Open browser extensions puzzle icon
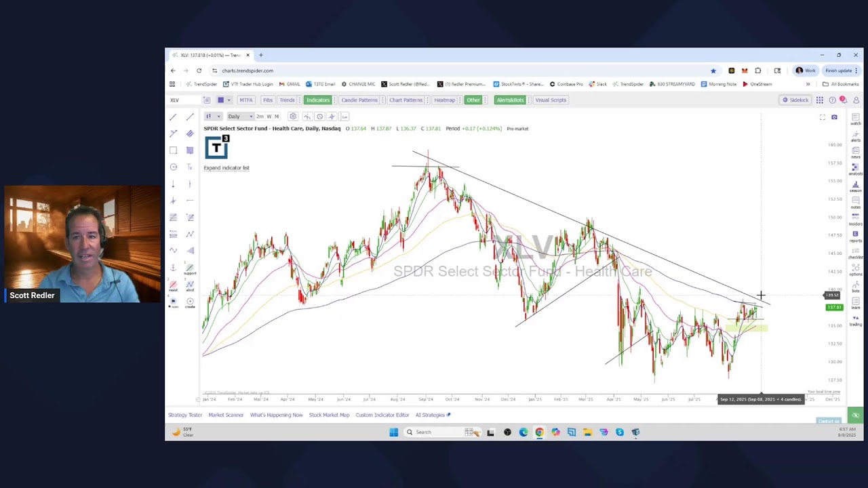 [x=758, y=70]
